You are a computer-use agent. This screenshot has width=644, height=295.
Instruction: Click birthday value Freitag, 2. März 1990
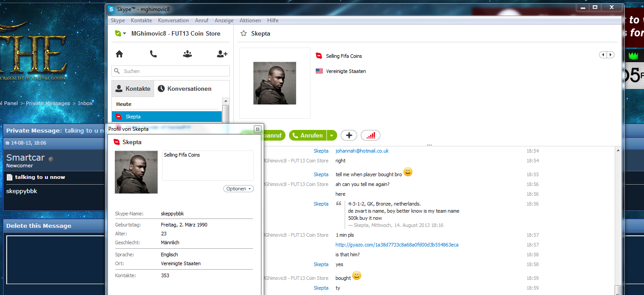[184, 225]
